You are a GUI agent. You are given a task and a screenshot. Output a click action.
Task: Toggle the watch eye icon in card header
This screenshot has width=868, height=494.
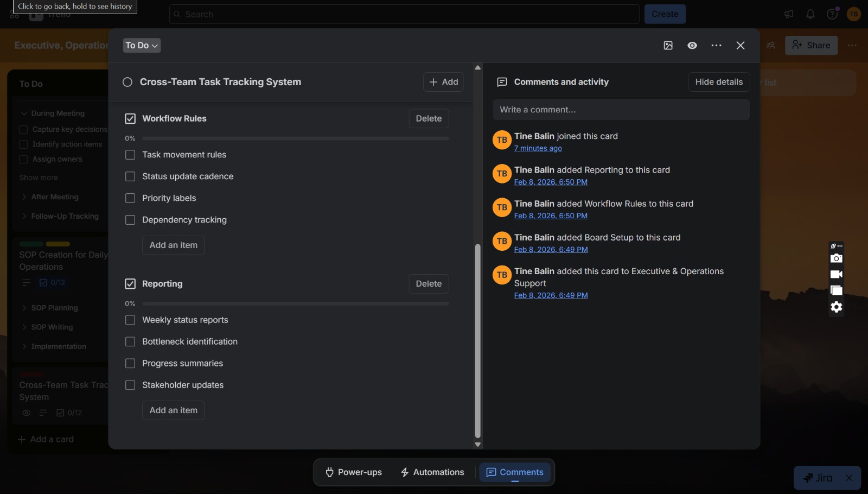(692, 46)
